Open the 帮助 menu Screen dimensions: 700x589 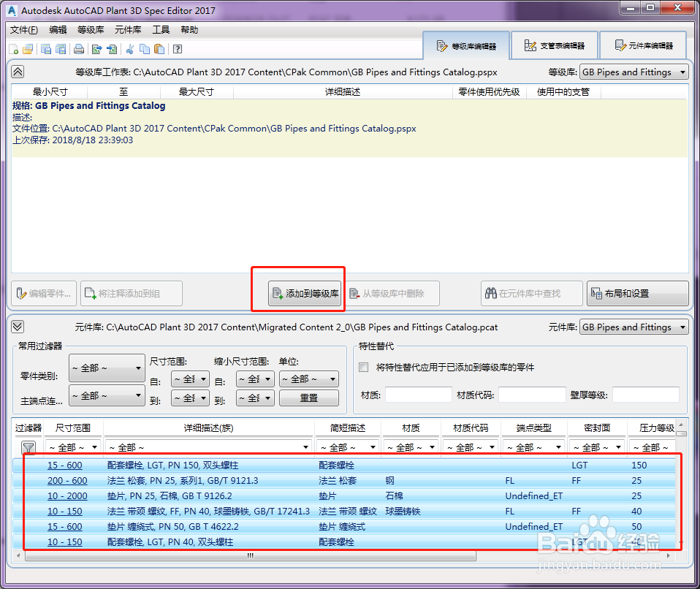pos(189,30)
